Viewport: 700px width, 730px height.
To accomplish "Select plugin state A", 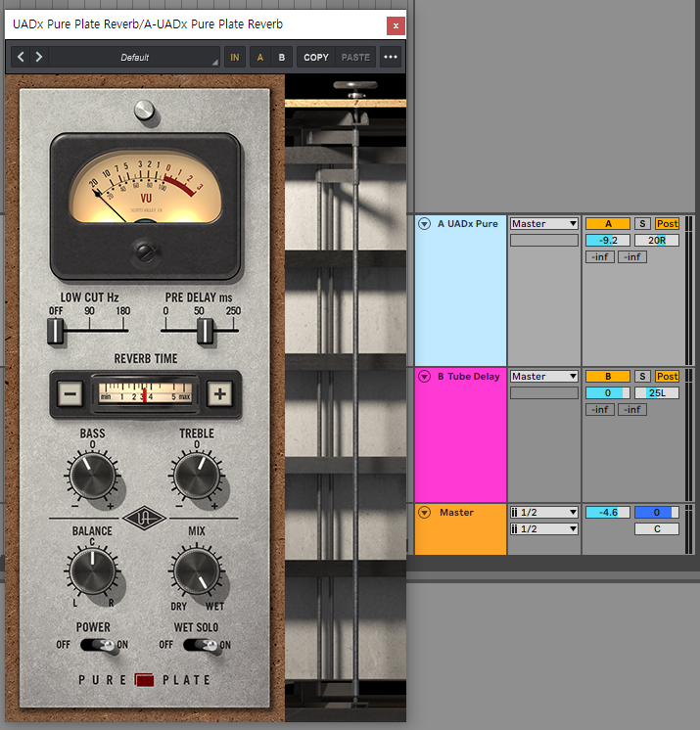I will click(x=259, y=58).
